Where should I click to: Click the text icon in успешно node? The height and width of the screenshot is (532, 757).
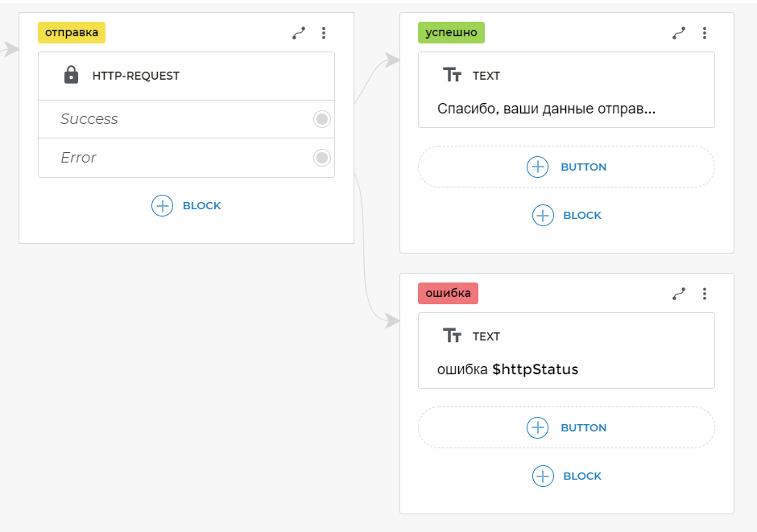point(452,76)
